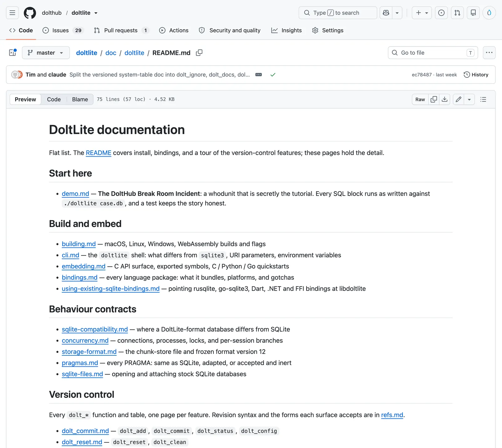This screenshot has height=448, width=502.
Task: Click the 'Behaviour contracts' heading
Action: (93, 309)
